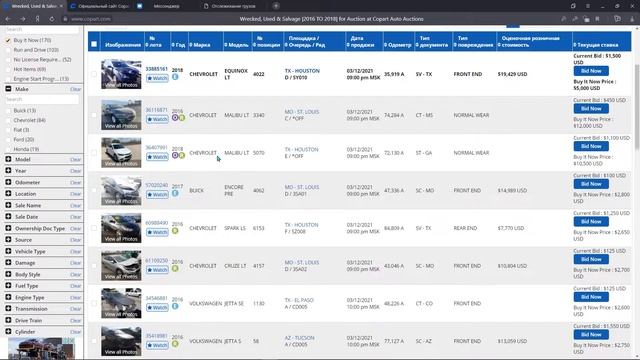Switch to the official Copart site tab
640x360 pixels.
point(100,6)
